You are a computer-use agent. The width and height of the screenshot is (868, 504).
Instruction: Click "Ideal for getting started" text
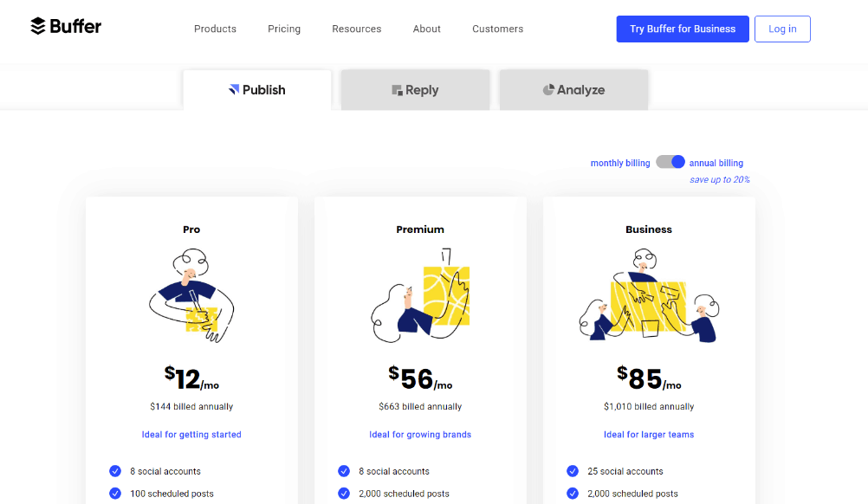[191, 435]
